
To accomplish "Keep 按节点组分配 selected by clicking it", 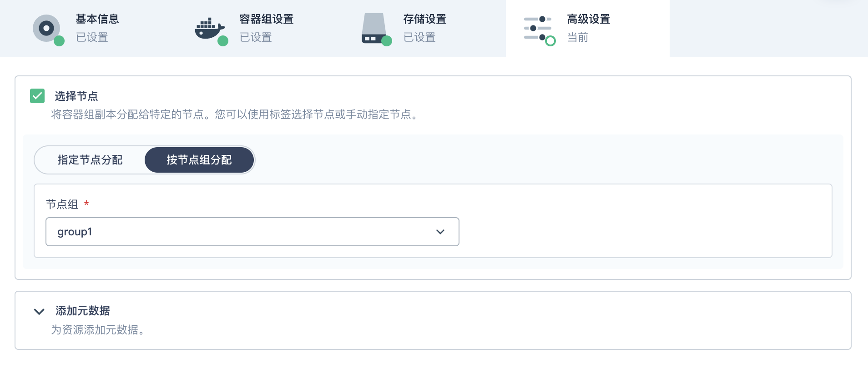I will click(199, 160).
